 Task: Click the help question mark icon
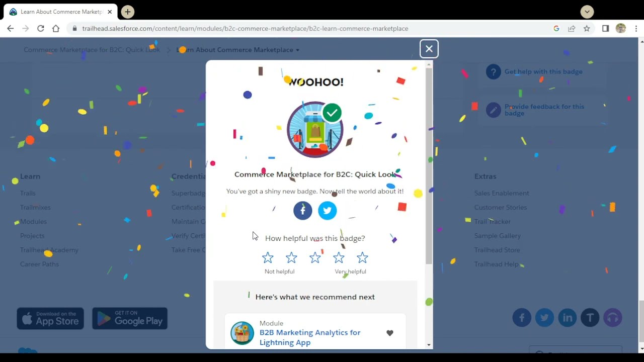pyautogui.click(x=494, y=72)
